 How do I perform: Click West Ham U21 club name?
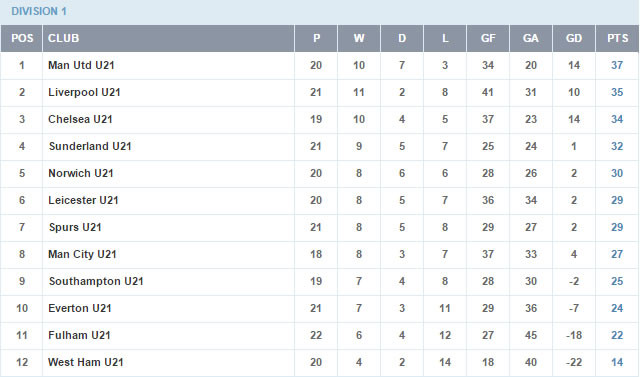85,362
